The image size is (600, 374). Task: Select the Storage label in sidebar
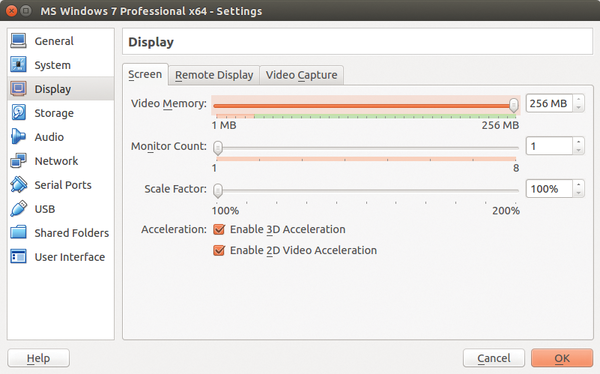pos(54,113)
